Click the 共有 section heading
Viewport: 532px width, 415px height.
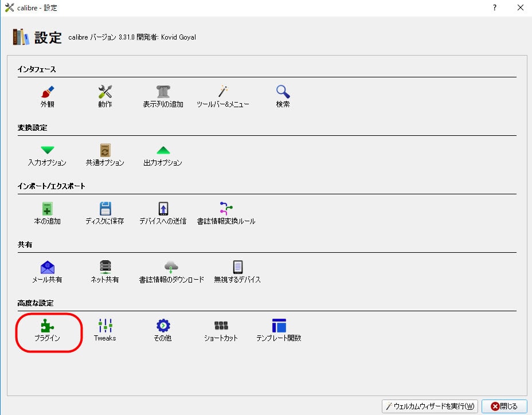coord(25,245)
